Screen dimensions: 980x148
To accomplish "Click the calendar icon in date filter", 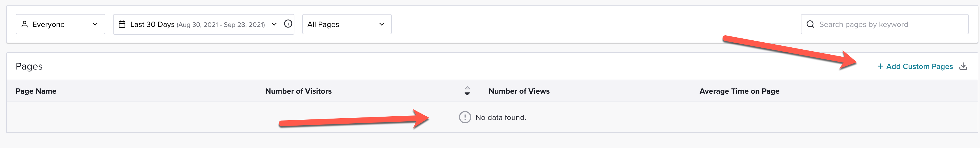I will pos(122,24).
